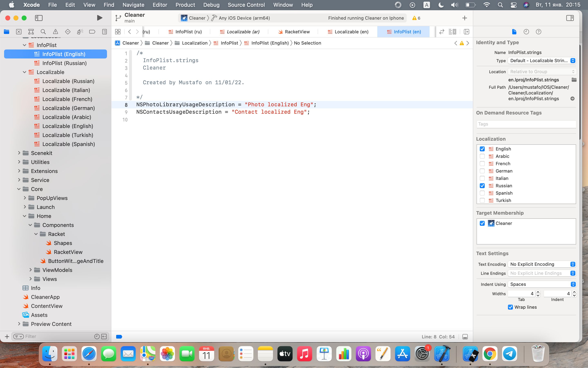Open the Project navigator folder icon
This screenshot has width=588, height=368.
(x=7, y=32)
